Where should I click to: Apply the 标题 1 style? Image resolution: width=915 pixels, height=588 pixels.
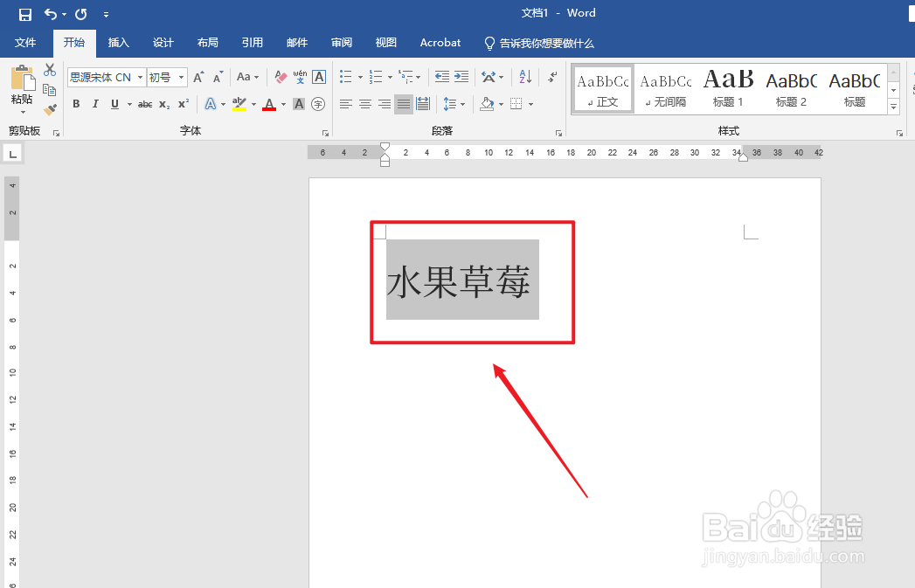(x=728, y=87)
